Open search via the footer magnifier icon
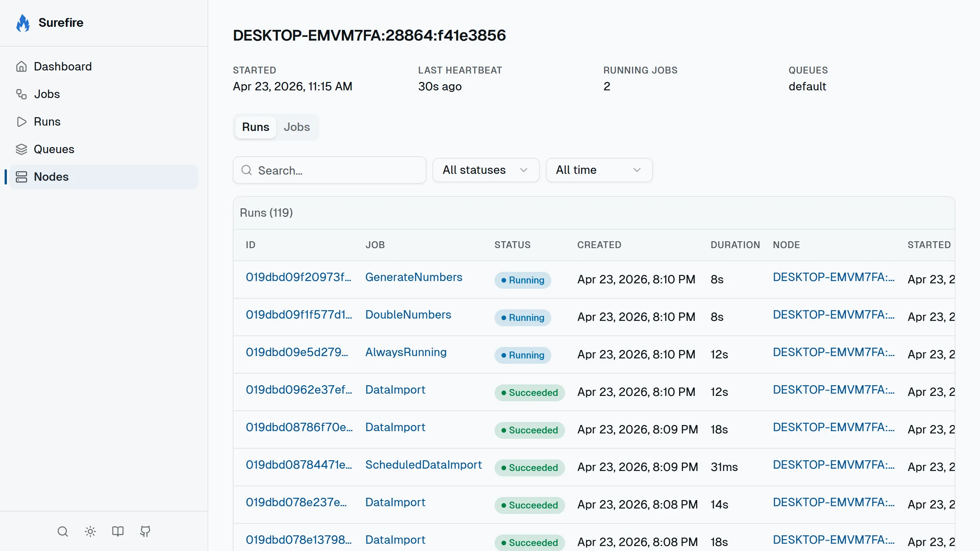 (x=63, y=531)
